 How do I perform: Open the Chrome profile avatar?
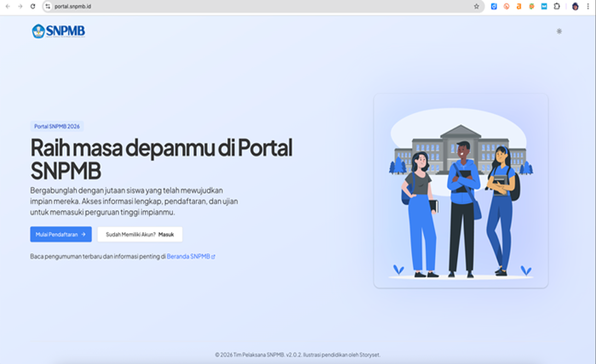click(x=575, y=7)
